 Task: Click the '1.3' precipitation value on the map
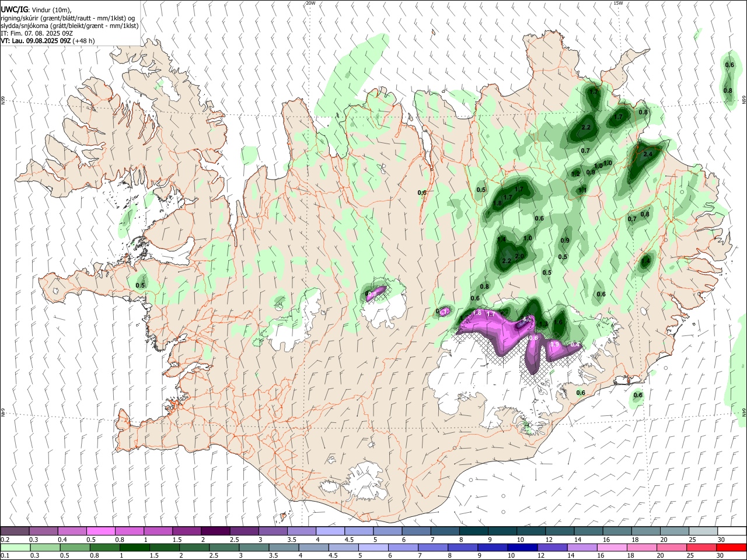[x=543, y=324]
